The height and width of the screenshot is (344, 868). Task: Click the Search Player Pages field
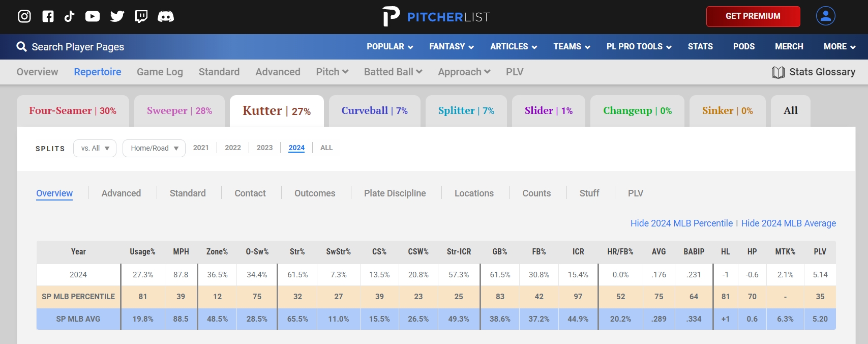point(77,47)
